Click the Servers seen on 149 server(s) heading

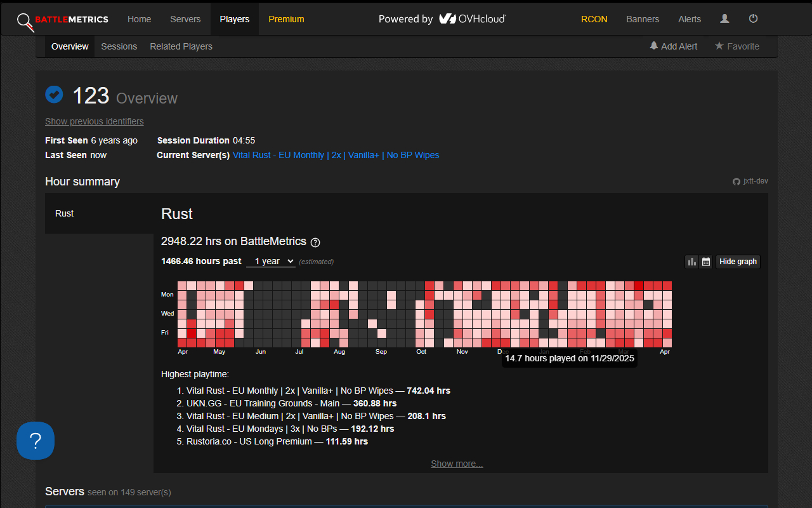click(108, 491)
